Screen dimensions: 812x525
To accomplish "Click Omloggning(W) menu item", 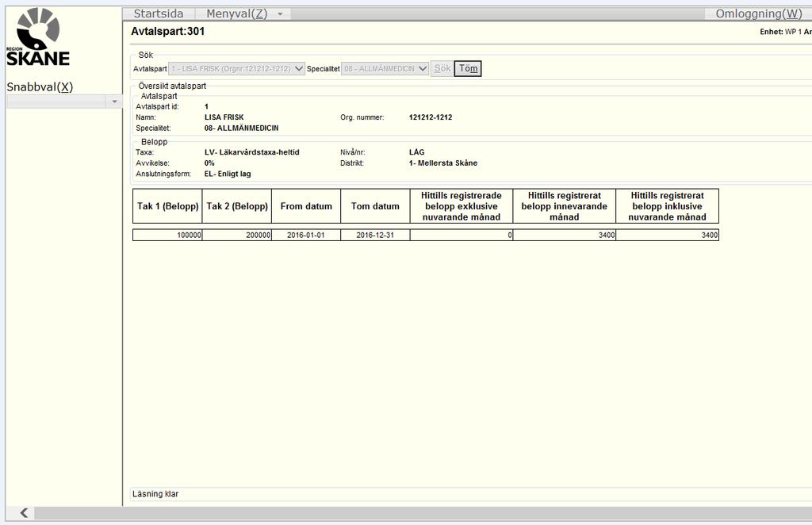I will point(759,14).
